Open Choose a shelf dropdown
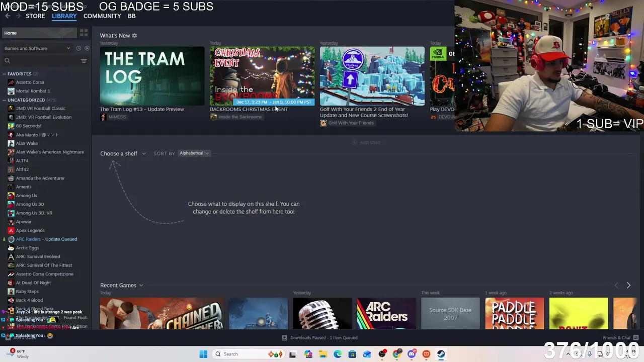 pyautogui.click(x=123, y=153)
